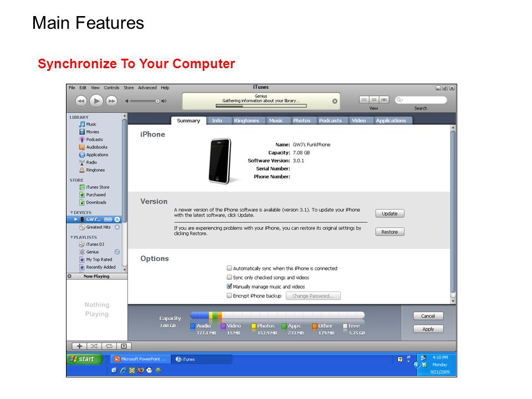Viewport: 532px width, 399px height.
Task: Open the search options dropdown
Action: (400, 100)
